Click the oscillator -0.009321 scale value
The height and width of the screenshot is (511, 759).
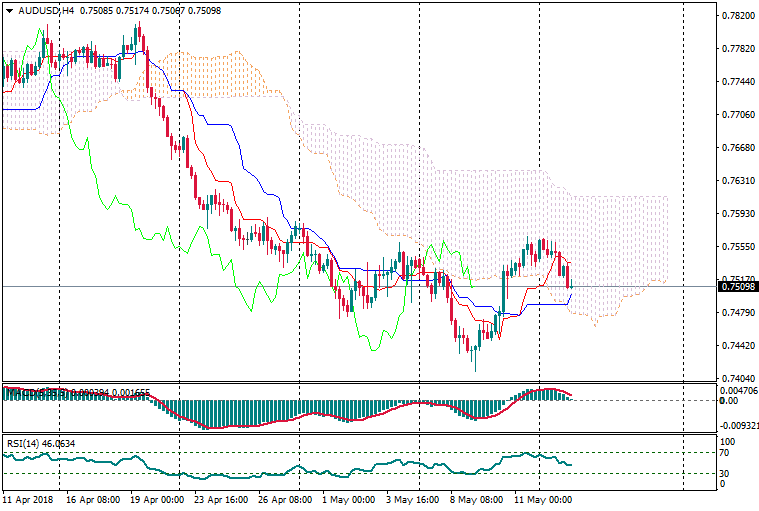739,424
